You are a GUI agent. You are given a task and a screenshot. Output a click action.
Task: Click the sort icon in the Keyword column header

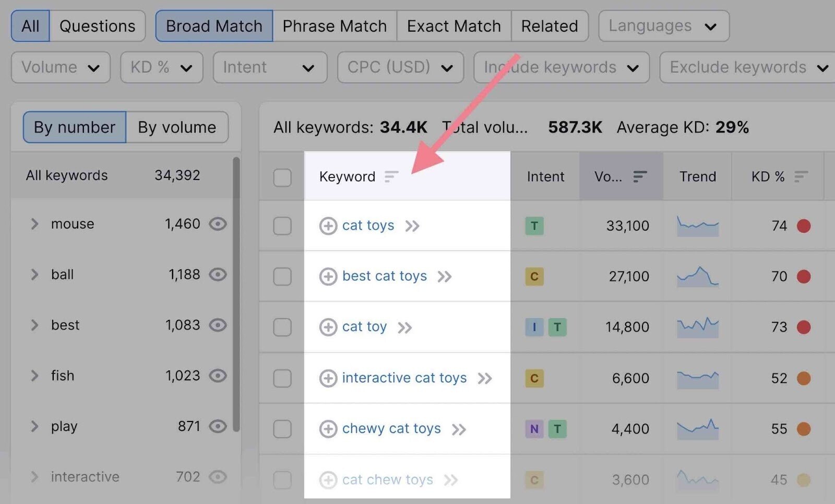click(391, 177)
